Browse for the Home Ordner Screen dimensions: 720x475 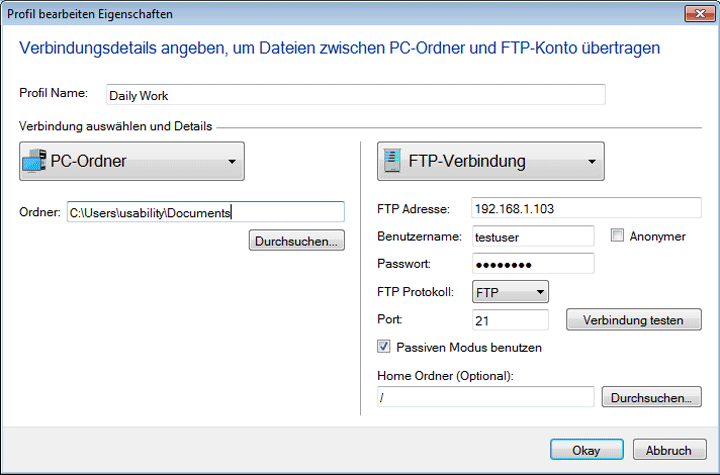(651, 397)
